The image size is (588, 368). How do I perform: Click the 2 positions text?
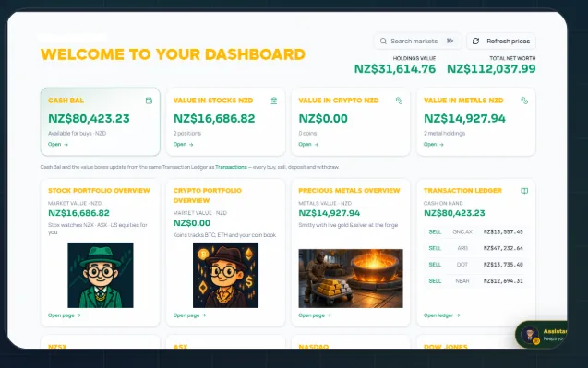coord(187,134)
